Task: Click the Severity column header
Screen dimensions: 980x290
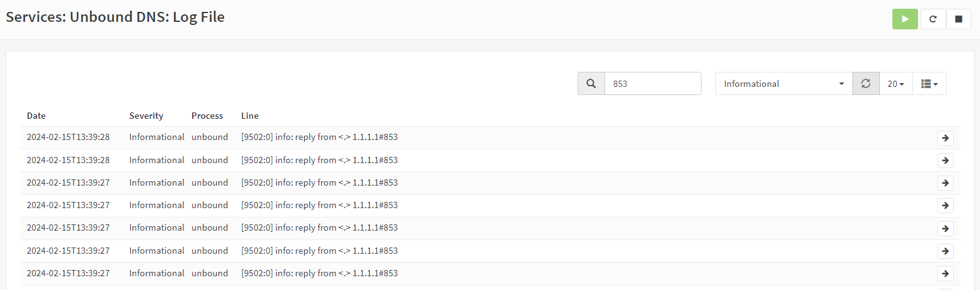Action: [146, 116]
